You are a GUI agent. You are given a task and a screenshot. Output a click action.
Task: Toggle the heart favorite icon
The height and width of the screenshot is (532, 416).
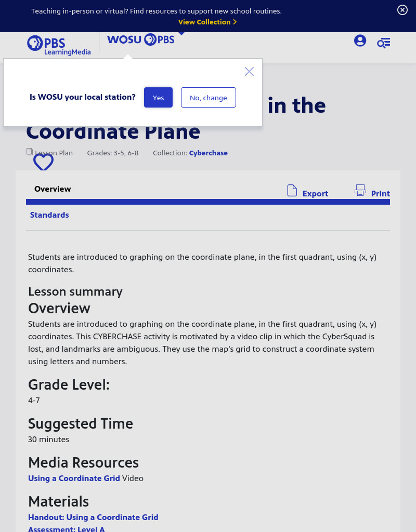pyautogui.click(x=43, y=162)
